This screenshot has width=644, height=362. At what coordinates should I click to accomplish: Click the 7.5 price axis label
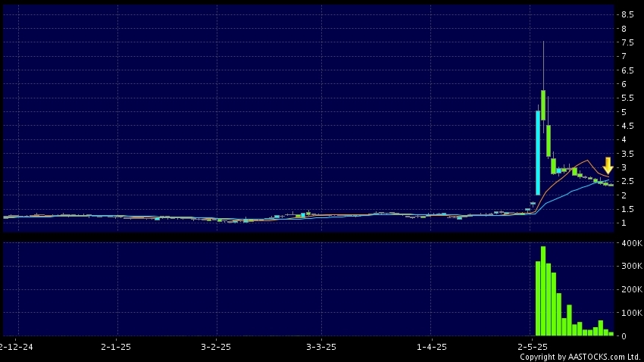point(627,42)
